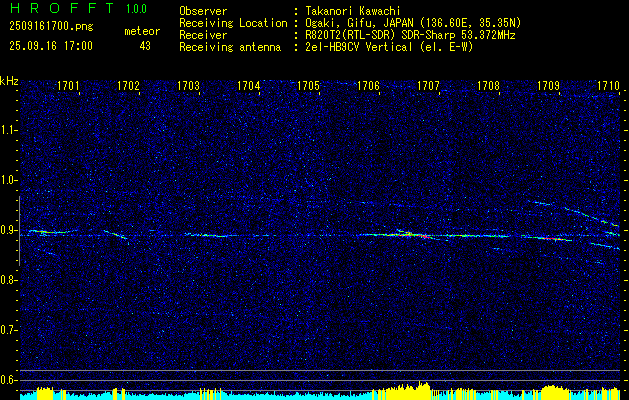Click the kHz axis unit label

click(9, 81)
